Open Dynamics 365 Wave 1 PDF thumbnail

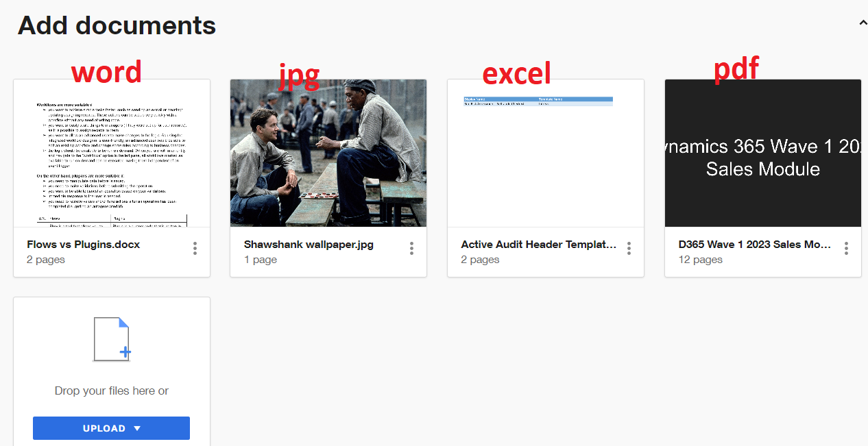pyautogui.click(x=763, y=153)
